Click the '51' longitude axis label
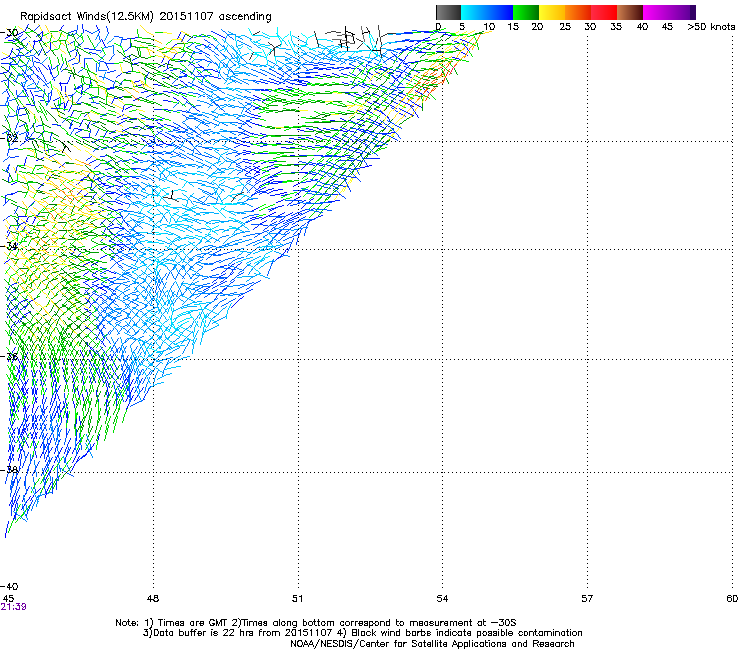Image resolution: width=740 pixels, height=650 pixels. (297, 598)
